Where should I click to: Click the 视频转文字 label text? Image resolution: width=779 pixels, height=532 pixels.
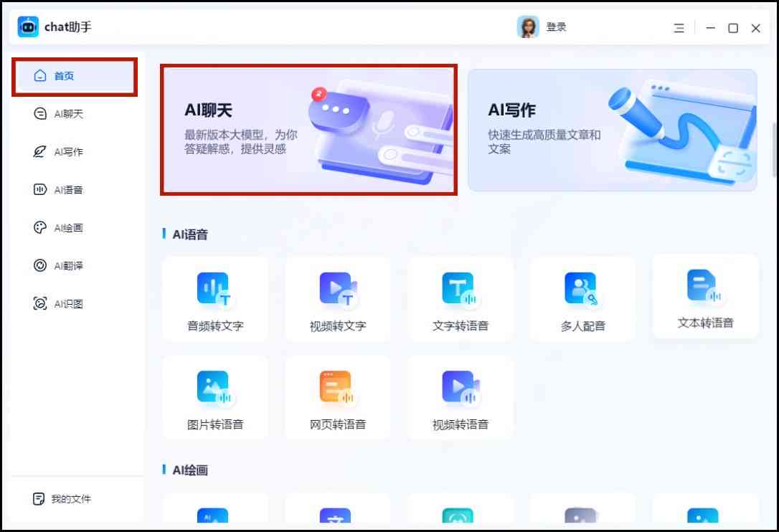coord(338,326)
